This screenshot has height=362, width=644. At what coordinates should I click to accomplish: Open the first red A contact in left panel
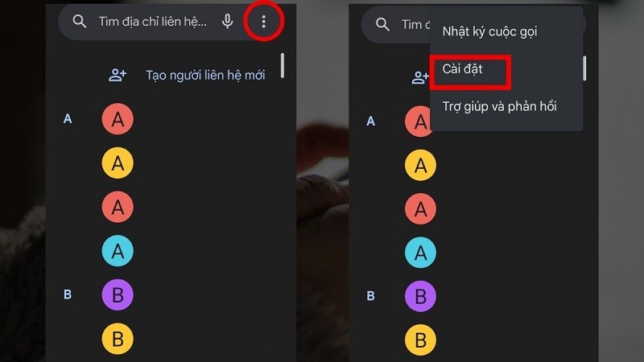[118, 119]
